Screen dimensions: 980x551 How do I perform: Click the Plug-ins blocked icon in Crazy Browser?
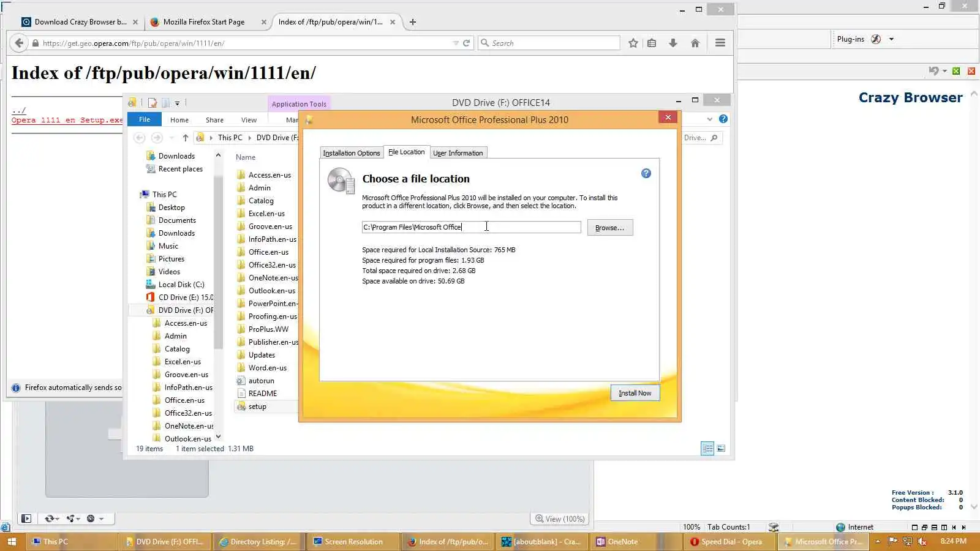point(876,39)
